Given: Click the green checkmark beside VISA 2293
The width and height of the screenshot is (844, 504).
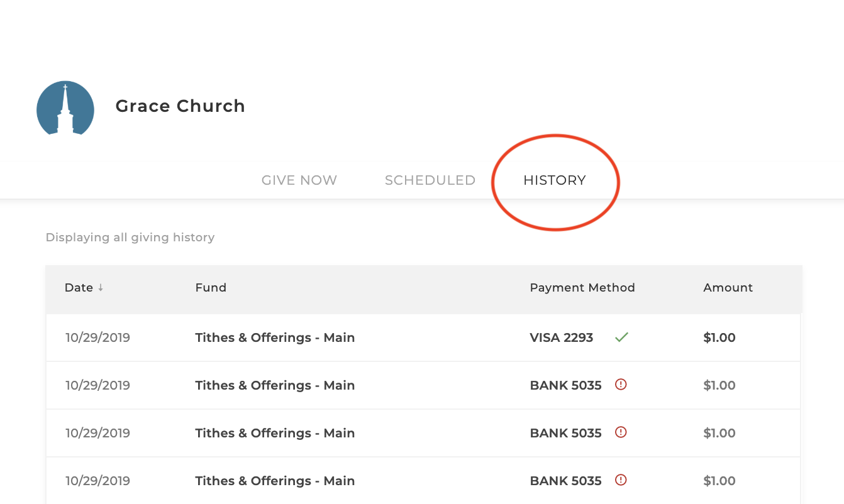Looking at the screenshot, I should pos(621,337).
